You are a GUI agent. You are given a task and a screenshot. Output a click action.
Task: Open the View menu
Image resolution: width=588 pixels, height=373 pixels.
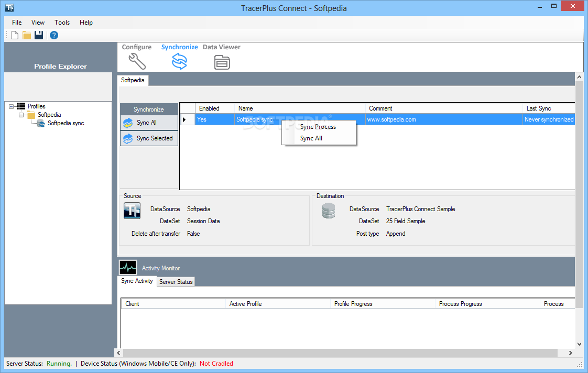pos(38,23)
